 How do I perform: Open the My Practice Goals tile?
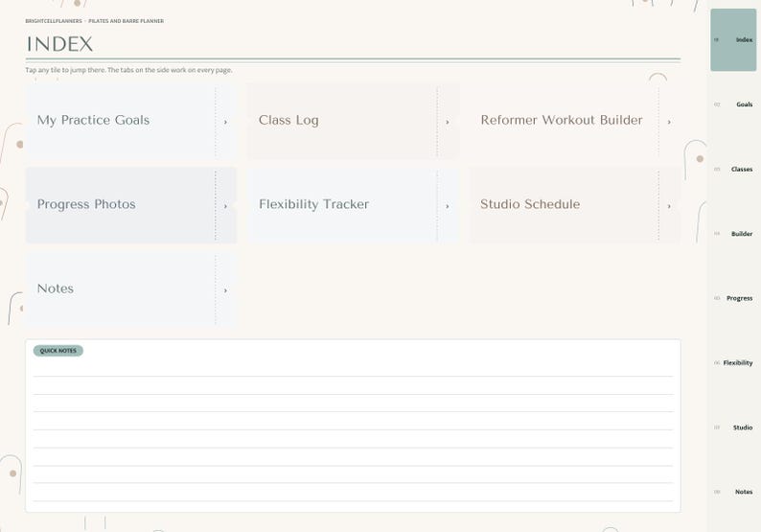(x=131, y=122)
